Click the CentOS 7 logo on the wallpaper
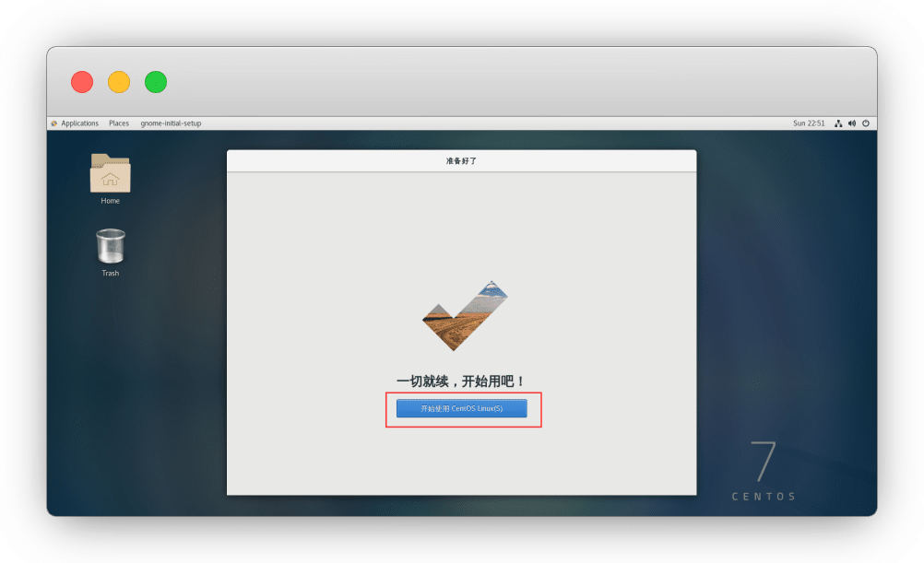 (764, 471)
